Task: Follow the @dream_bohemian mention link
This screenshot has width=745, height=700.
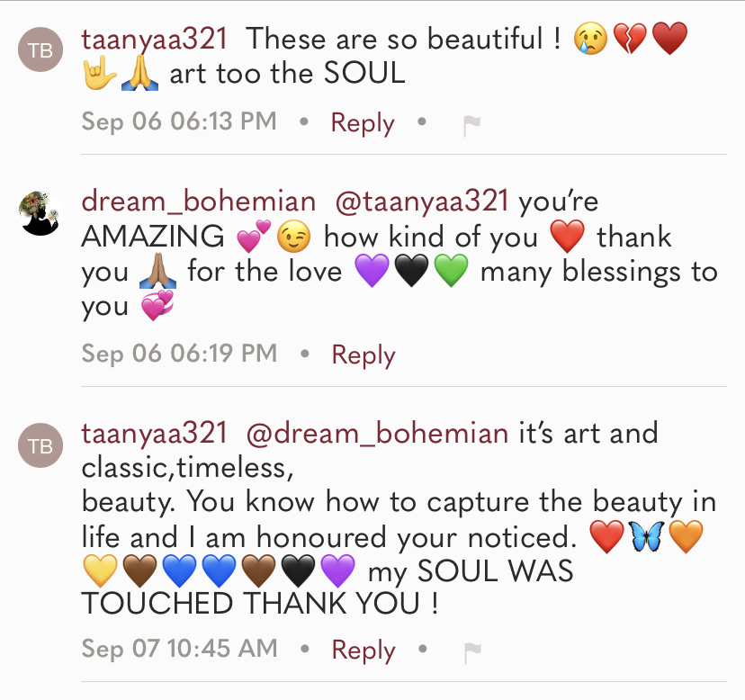Action: click(377, 434)
